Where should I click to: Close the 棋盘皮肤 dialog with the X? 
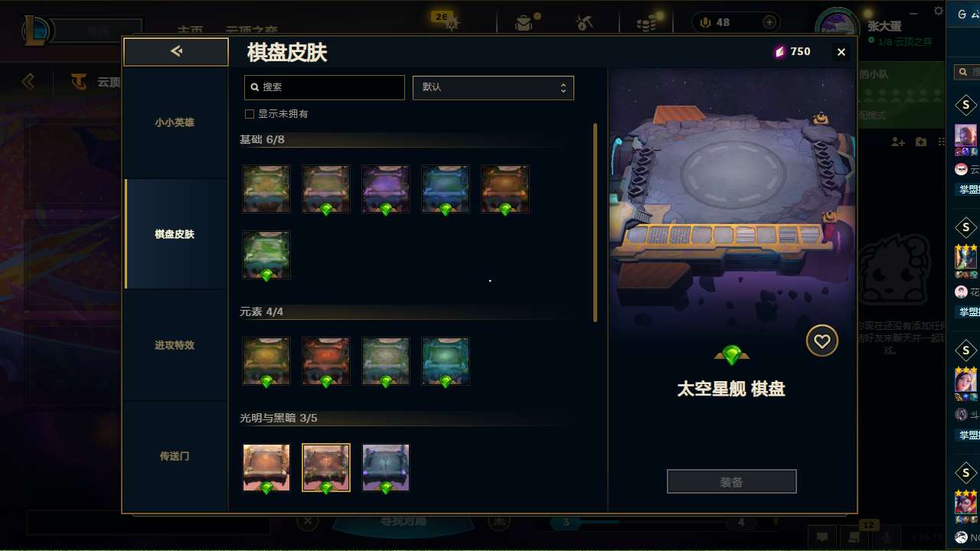[841, 52]
